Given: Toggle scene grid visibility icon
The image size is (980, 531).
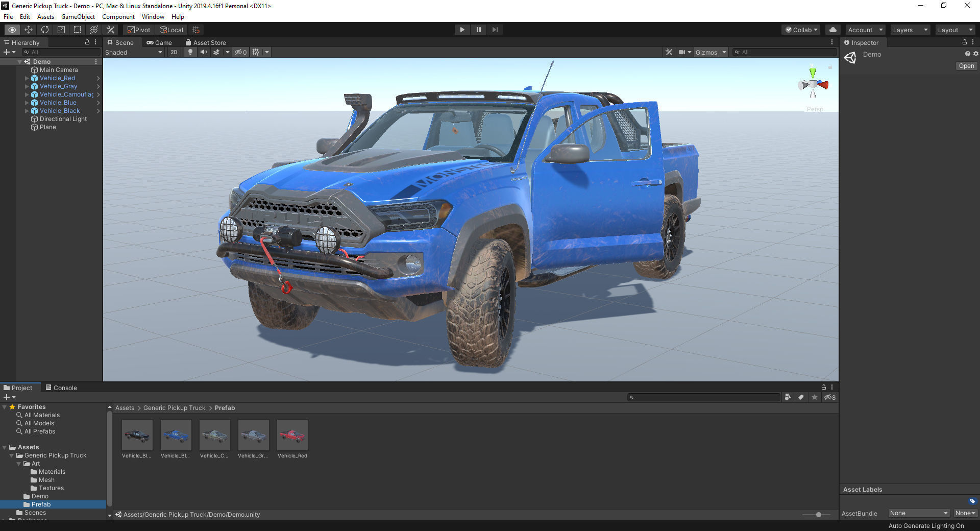Looking at the screenshot, I should (256, 52).
